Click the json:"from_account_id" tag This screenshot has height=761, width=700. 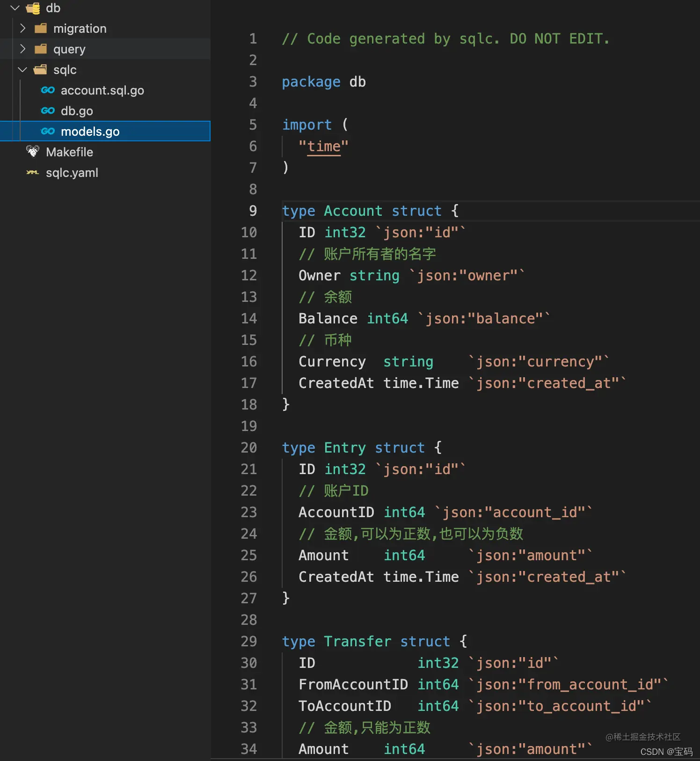coord(569,685)
